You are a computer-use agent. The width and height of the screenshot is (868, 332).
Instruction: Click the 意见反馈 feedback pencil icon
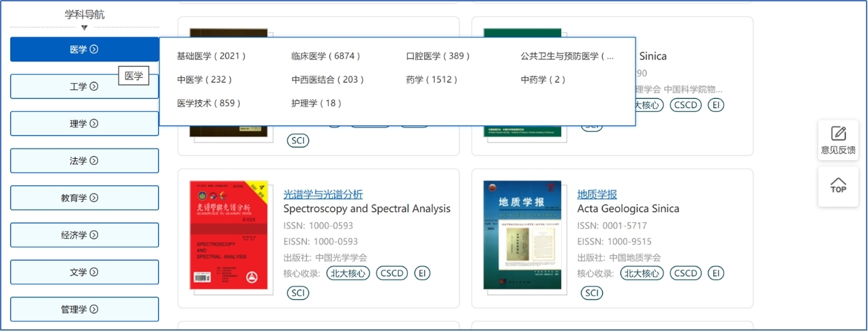pos(838,134)
